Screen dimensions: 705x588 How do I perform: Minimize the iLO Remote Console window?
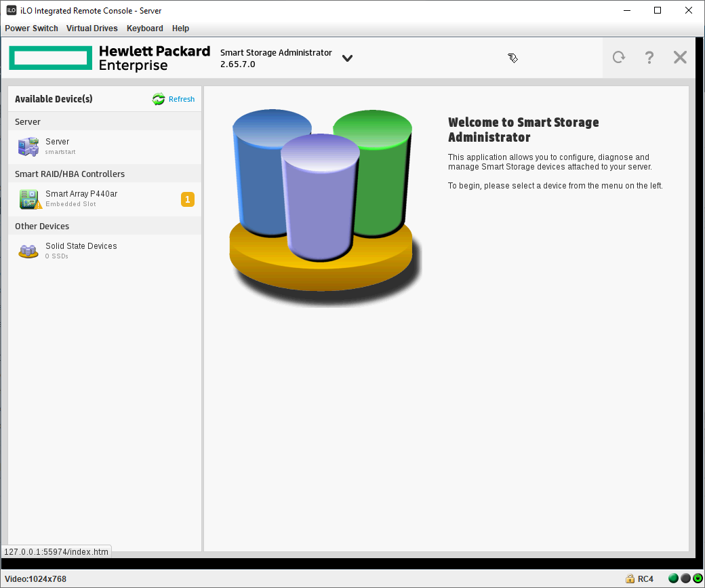[x=627, y=10]
